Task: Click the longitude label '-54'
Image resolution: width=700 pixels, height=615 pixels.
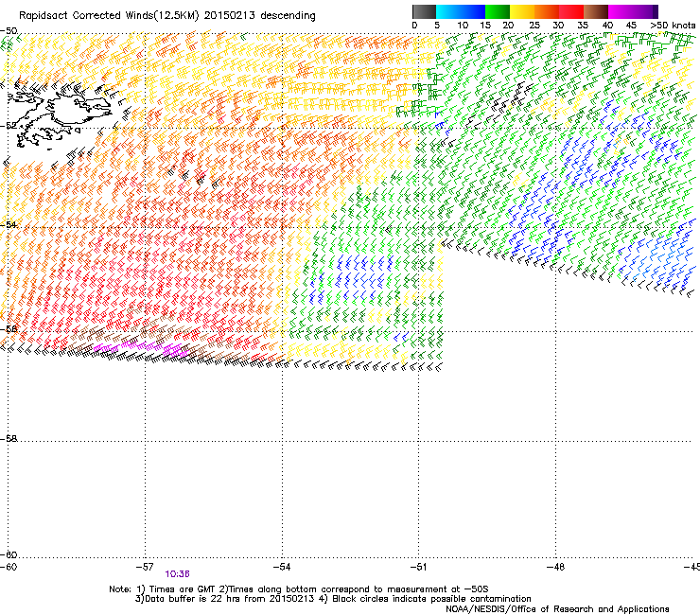Action: [282, 567]
